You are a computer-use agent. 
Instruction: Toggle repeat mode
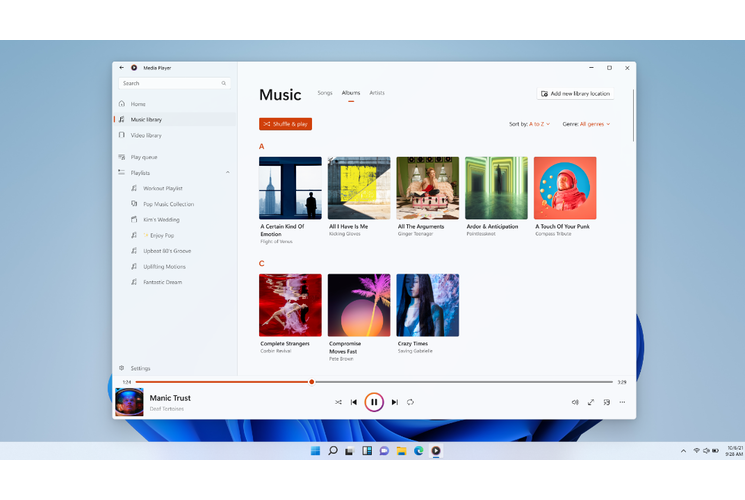click(x=411, y=402)
